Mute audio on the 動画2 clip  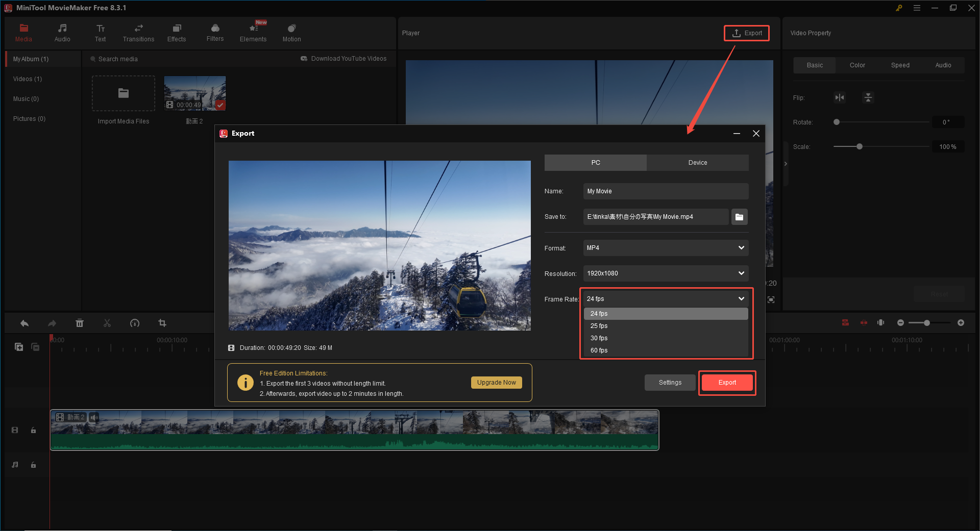coord(94,417)
